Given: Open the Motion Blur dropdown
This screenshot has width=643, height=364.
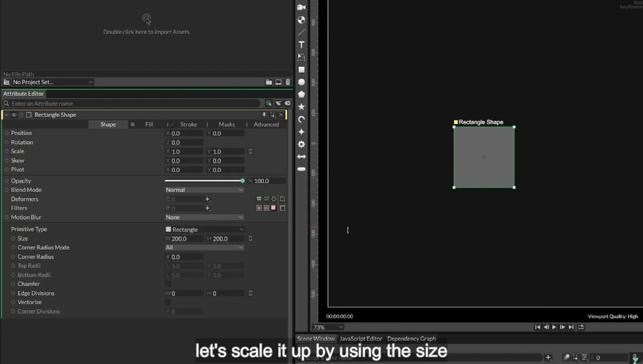Looking at the screenshot, I should pyautogui.click(x=204, y=217).
